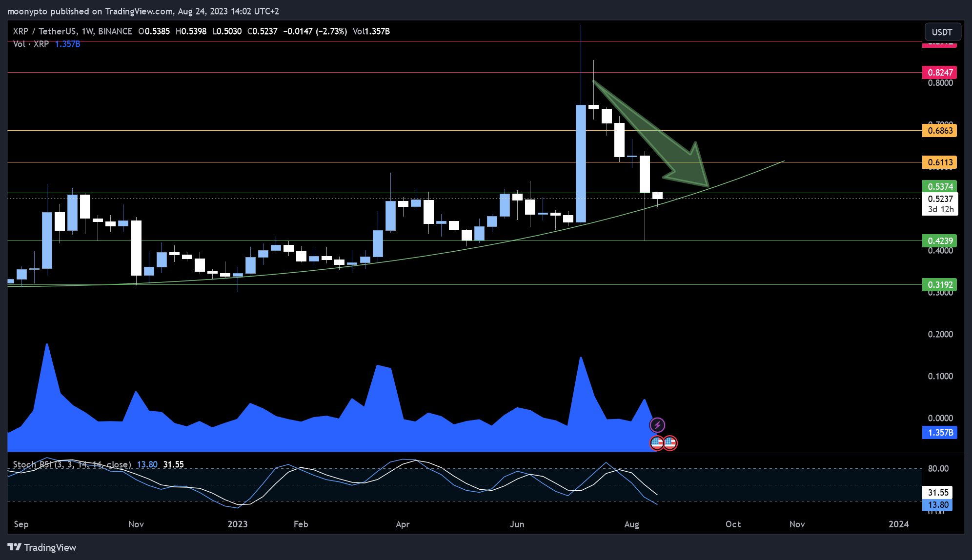Screen dimensions: 972x560
Task: Click the 0.0000 price axis tick
Action: (x=940, y=418)
